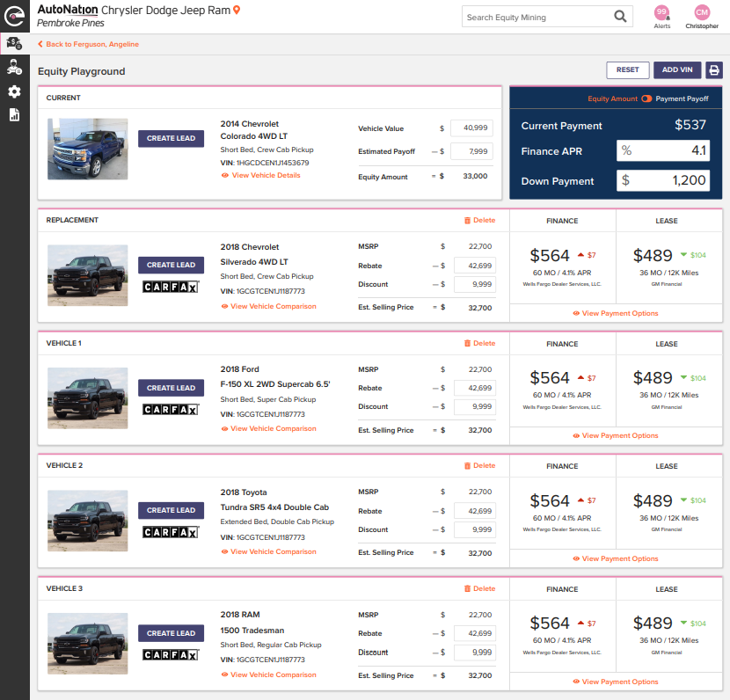Open CARFAX report for RAM 1500 Tradesman

tap(171, 655)
